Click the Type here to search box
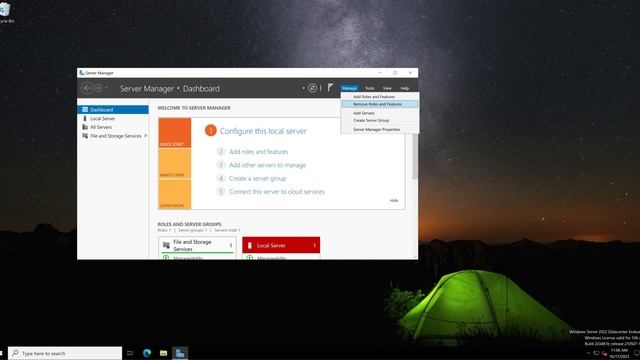The height and width of the screenshot is (360, 640). pos(65,353)
